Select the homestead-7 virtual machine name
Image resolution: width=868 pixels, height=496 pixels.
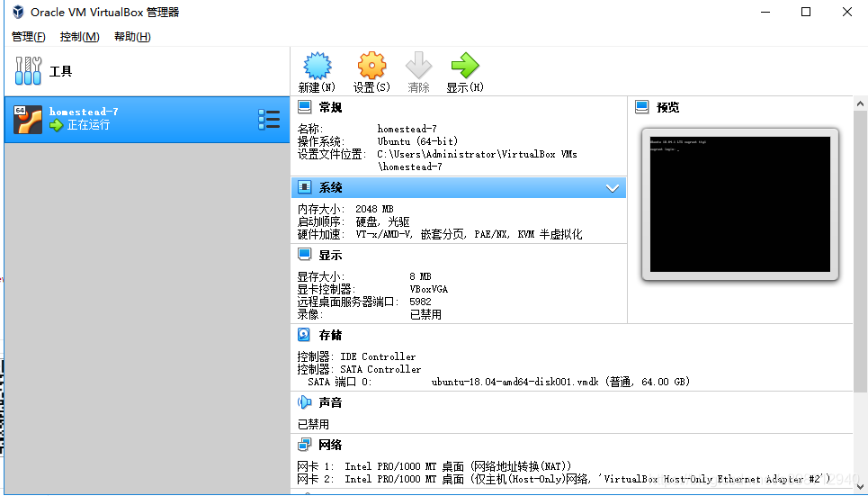pyautogui.click(x=84, y=112)
